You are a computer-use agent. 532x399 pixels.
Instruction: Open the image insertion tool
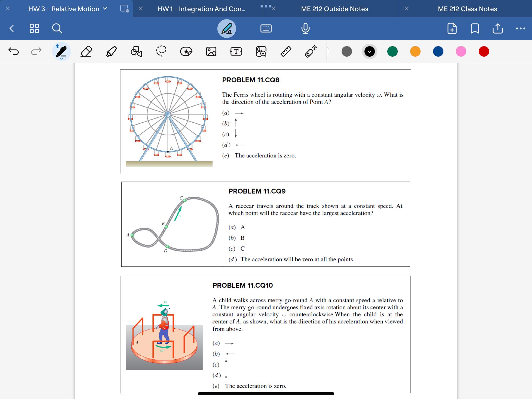pyautogui.click(x=211, y=51)
